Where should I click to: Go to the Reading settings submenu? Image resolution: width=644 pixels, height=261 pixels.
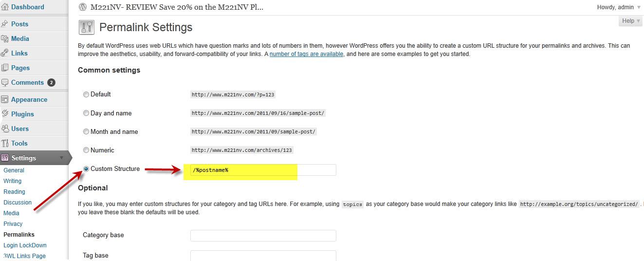[x=14, y=192]
